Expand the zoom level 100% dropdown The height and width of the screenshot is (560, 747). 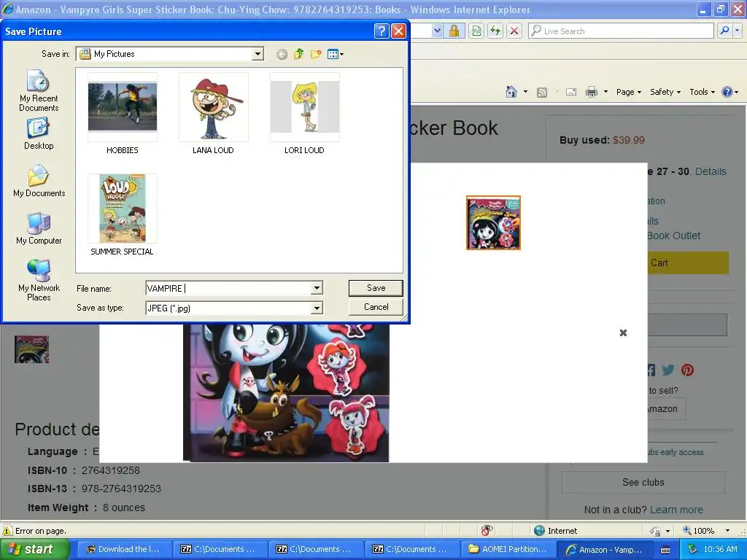point(727,531)
